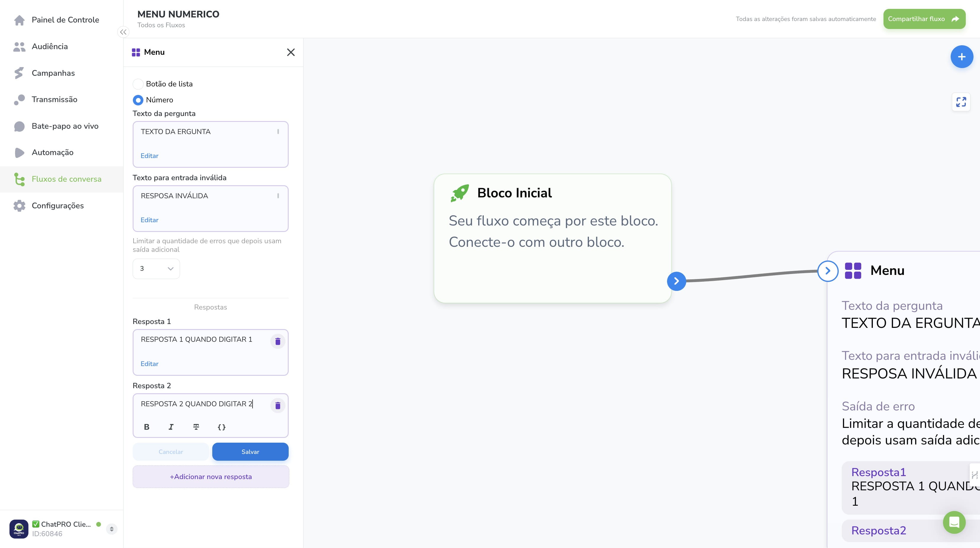Open the error limit dropdown showing 3
The width and height of the screenshot is (980, 548).
[156, 268]
